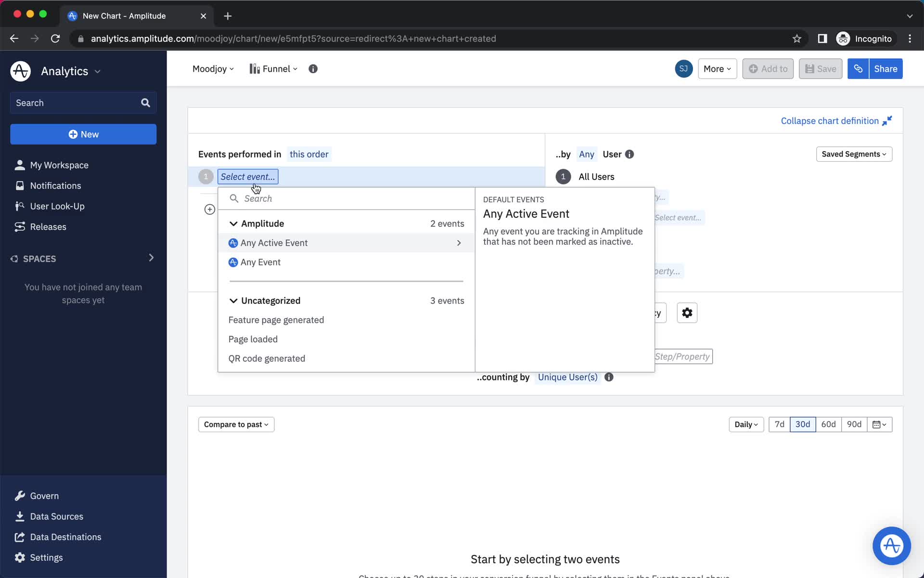This screenshot has width=924, height=578.
Task: Click the info icon next to Funnel
Action: pos(313,68)
